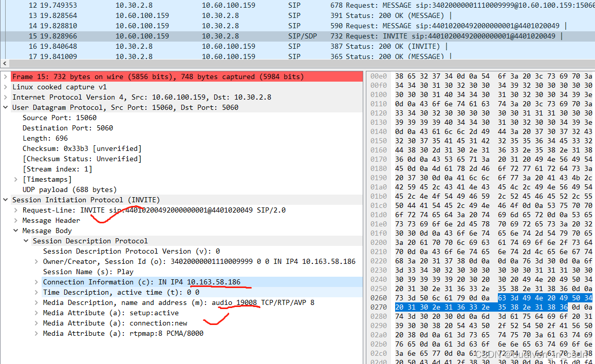Select Session Description Protocol Version (v) line
The width and height of the screenshot is (595, 364).
[132, 251]
